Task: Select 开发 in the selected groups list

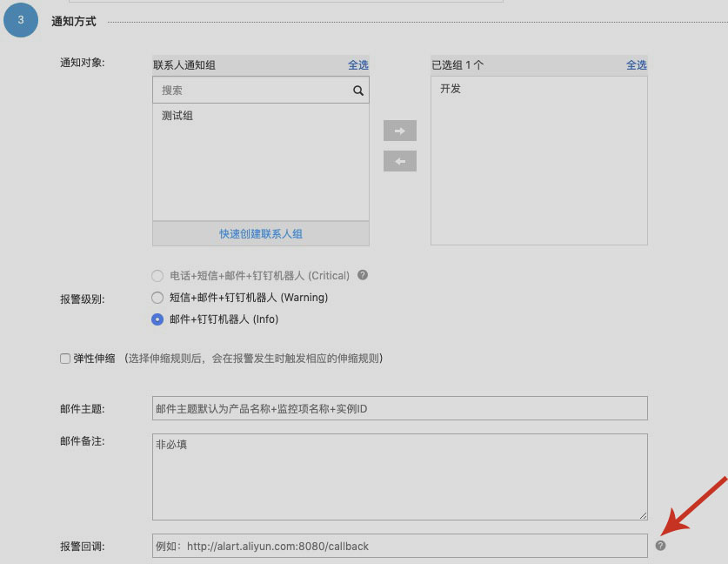Action: tap(451, 89)
